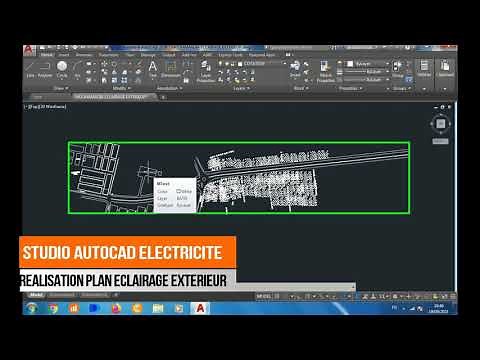Expand the Draw panel
The image size is (480, 360).
click(x=61, y=88)
